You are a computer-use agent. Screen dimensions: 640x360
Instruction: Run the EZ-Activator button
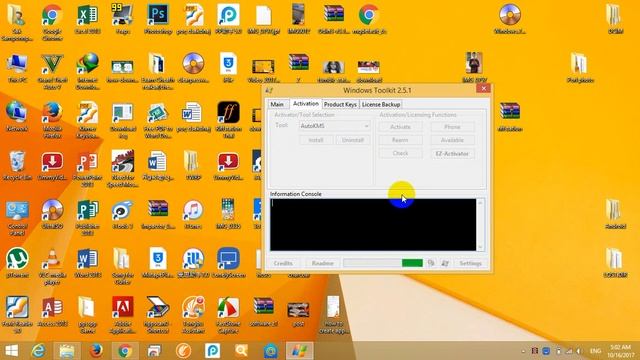tap(452, 154)
